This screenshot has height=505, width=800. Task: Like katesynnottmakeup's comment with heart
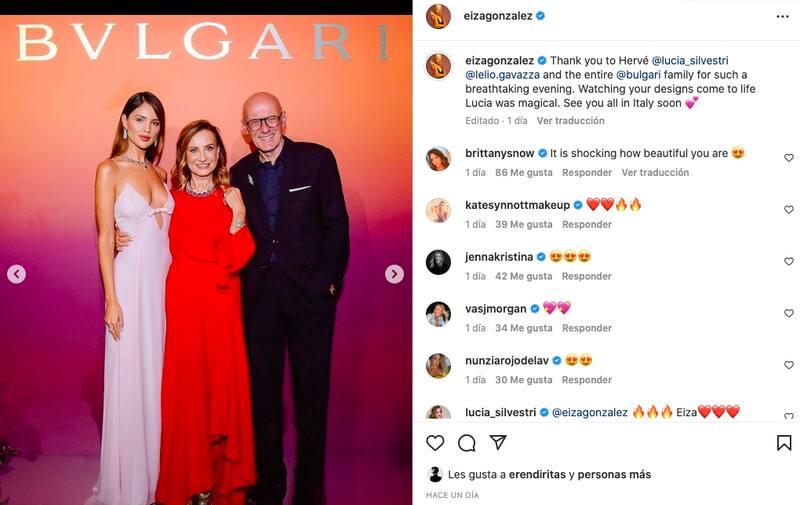[x=789, y=210]
